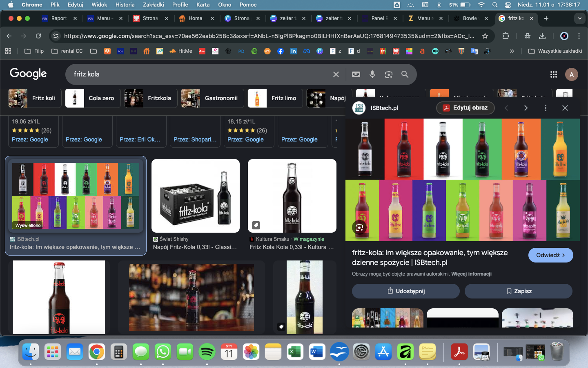The image size is (588, 368).
Task: Open more options menu in image panel
Action: click(545, 108)
